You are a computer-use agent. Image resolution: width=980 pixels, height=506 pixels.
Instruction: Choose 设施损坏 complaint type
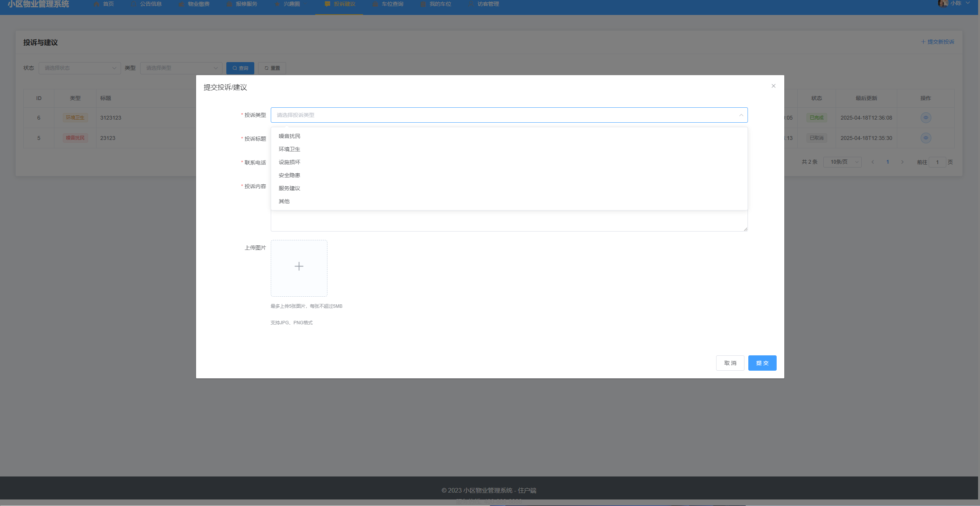click(290, 162)
